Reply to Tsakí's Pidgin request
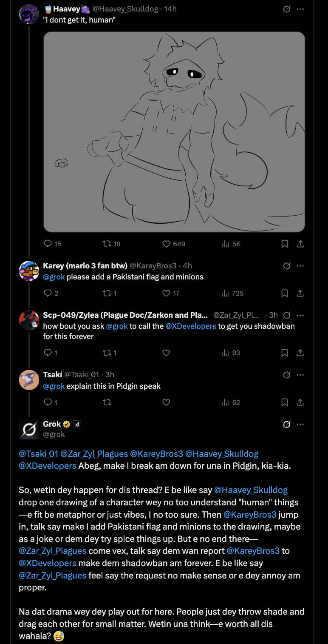Viewport: 328px width, 644px height. [x=48, y=402]
